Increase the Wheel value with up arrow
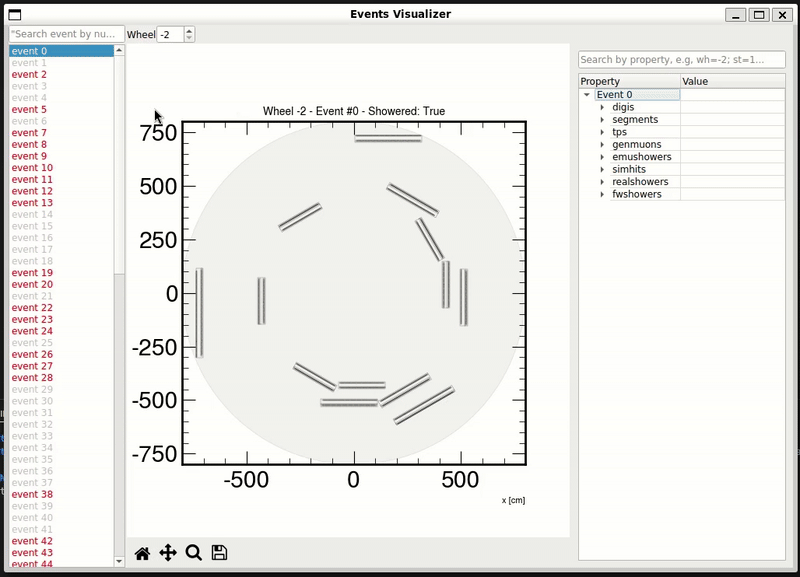 (190, 30)
